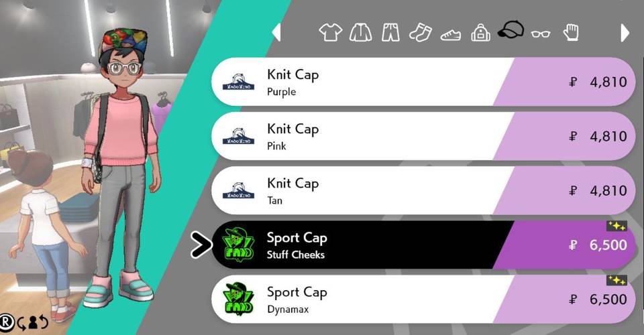This screenshot has height=335, width=644.
Task: Go to previous category with left arrow
Action: point(276,32)
